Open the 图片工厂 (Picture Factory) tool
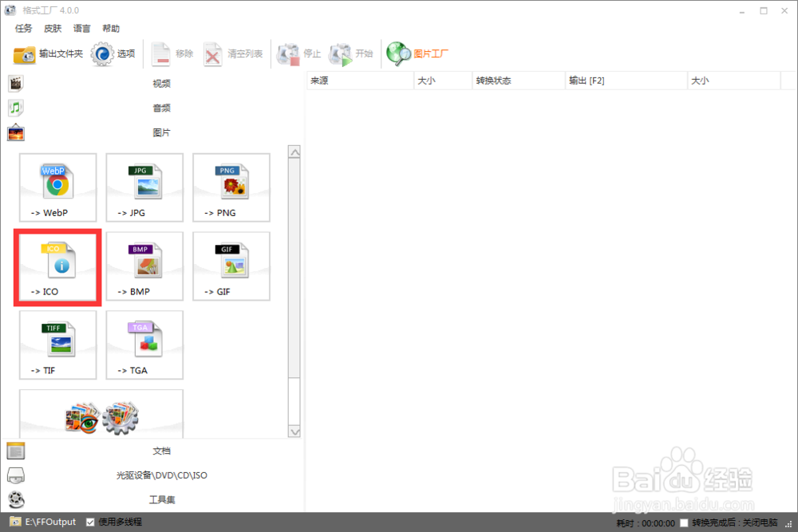The image size is (798, 532). [418, 53]
